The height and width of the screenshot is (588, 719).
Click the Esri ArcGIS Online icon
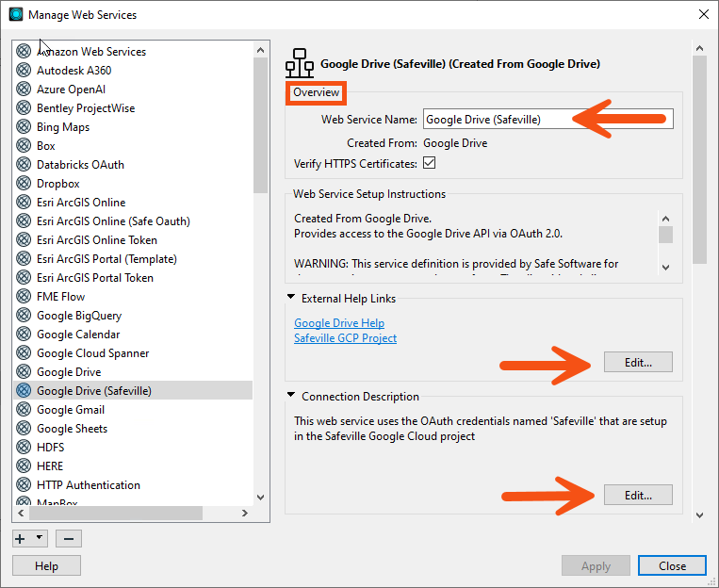point(24,202)
